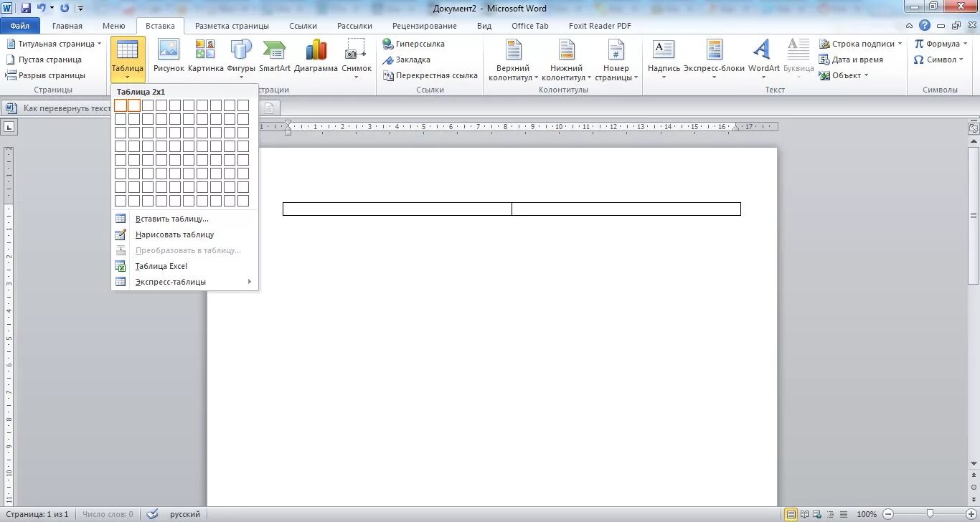Insert a Рисунок from file

click(169, 56)
